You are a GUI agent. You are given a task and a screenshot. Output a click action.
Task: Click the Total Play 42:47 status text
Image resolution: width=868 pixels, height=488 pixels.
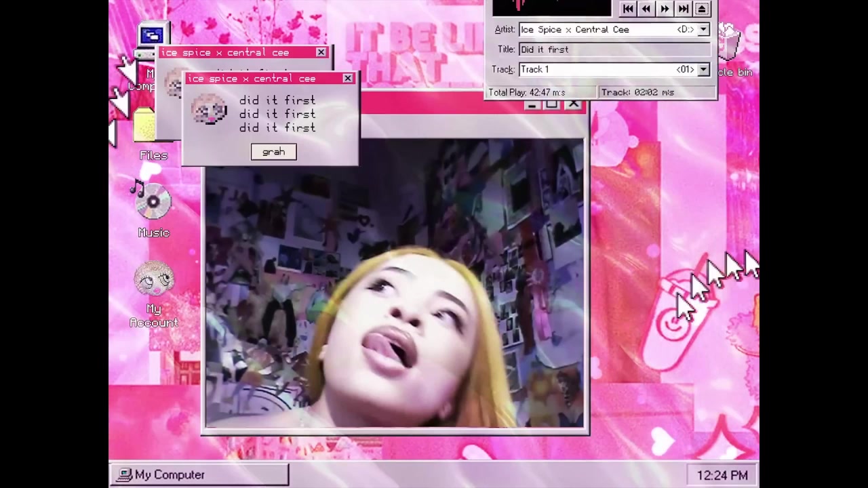527,92
